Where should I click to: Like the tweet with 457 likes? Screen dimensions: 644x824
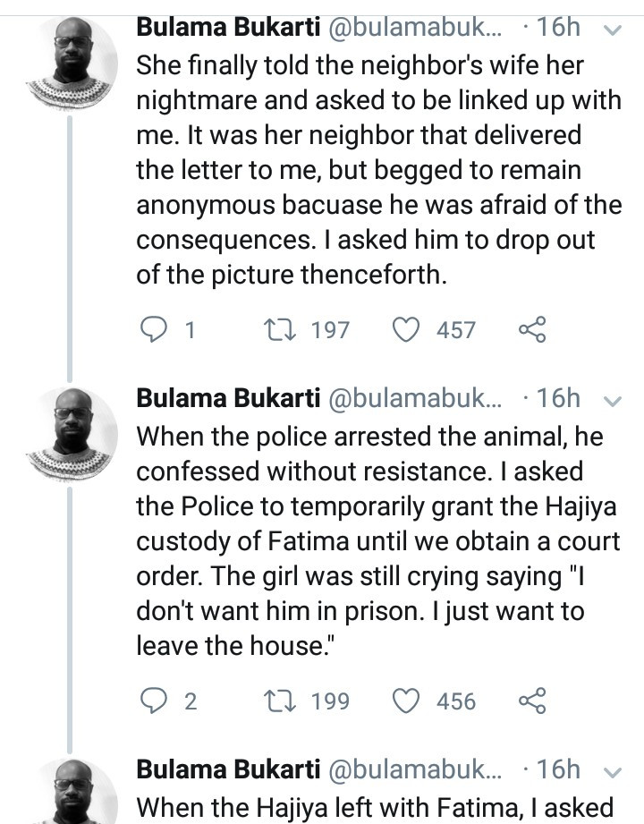point(407,330)
